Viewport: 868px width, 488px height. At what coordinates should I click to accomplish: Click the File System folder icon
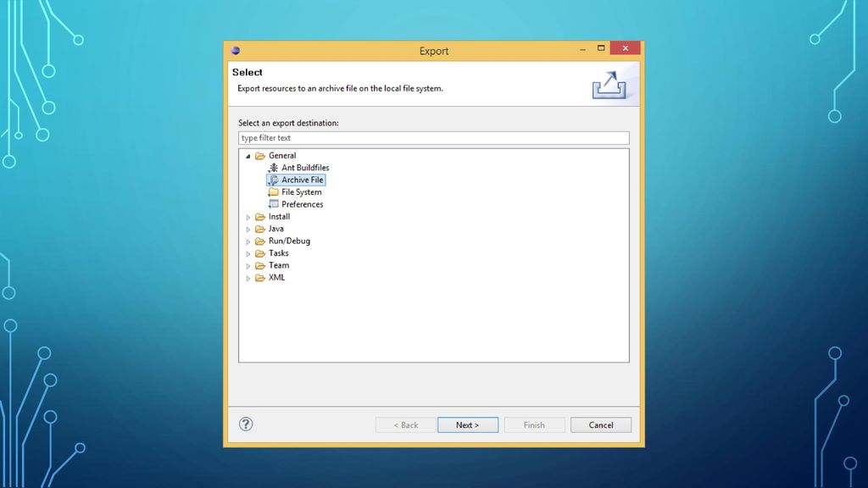(x=274, y=192)
